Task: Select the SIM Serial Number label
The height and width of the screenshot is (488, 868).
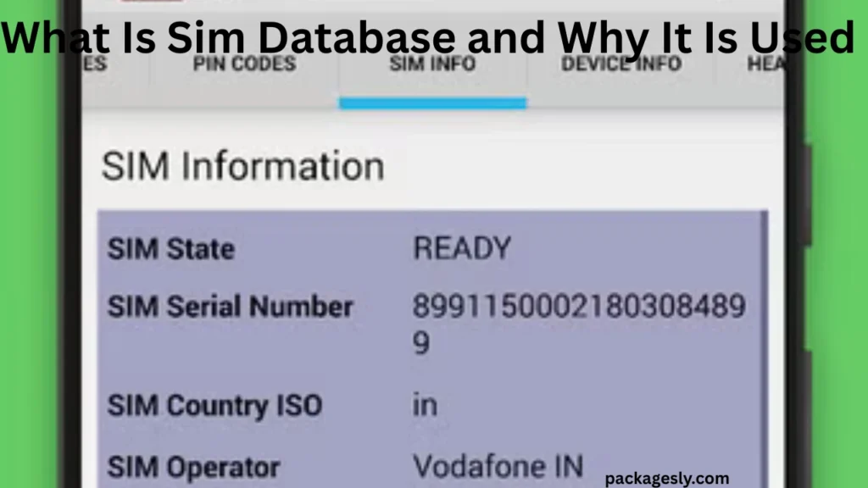Action: (231, 308)
